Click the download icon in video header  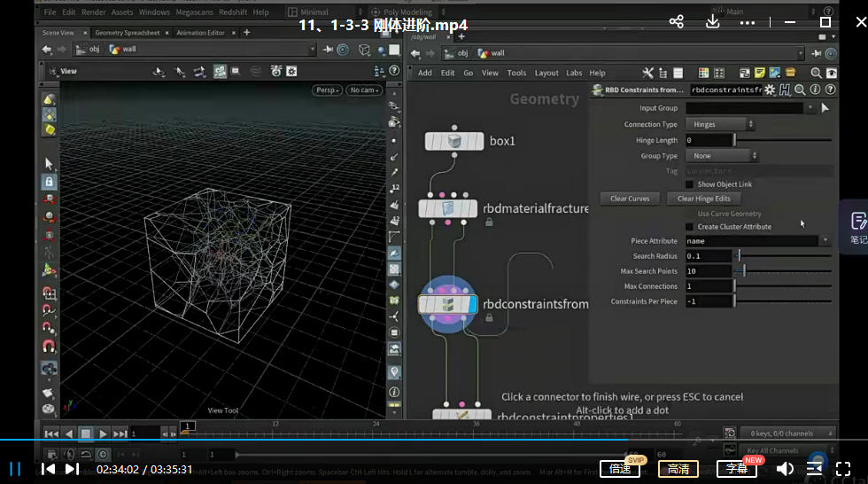click(x=713, y=22)
